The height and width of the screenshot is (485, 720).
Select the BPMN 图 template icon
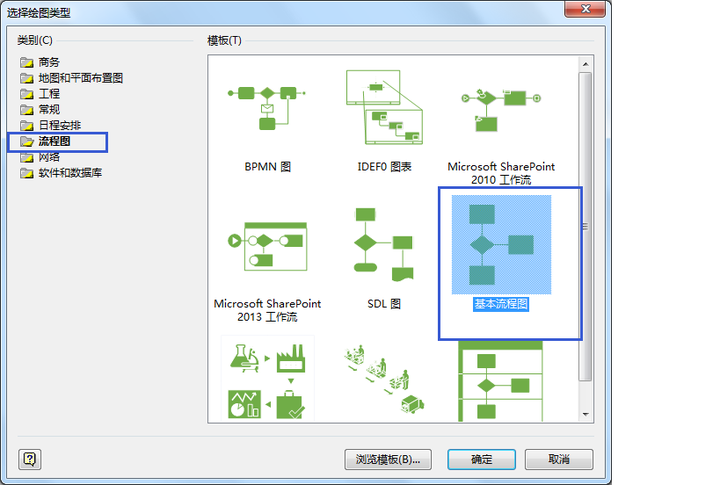(x=267, y=108)
